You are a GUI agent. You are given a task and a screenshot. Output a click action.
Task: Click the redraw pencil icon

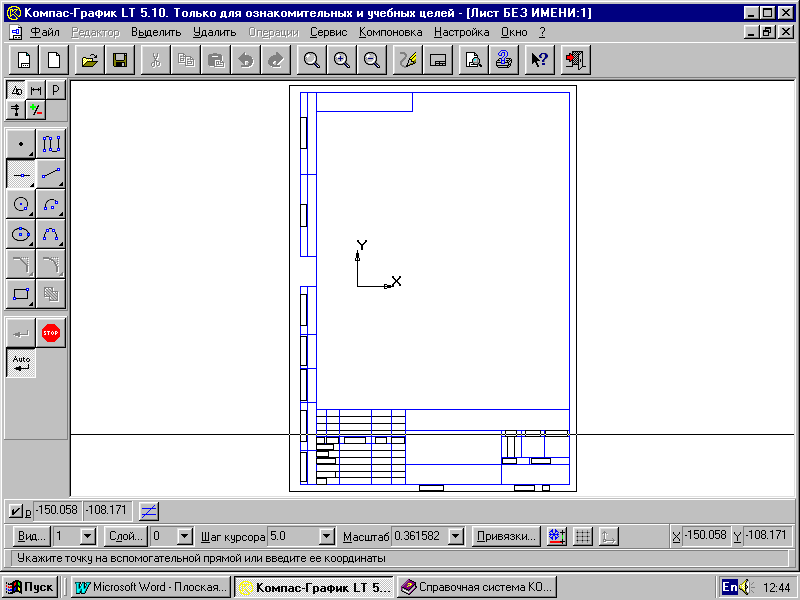408,60
